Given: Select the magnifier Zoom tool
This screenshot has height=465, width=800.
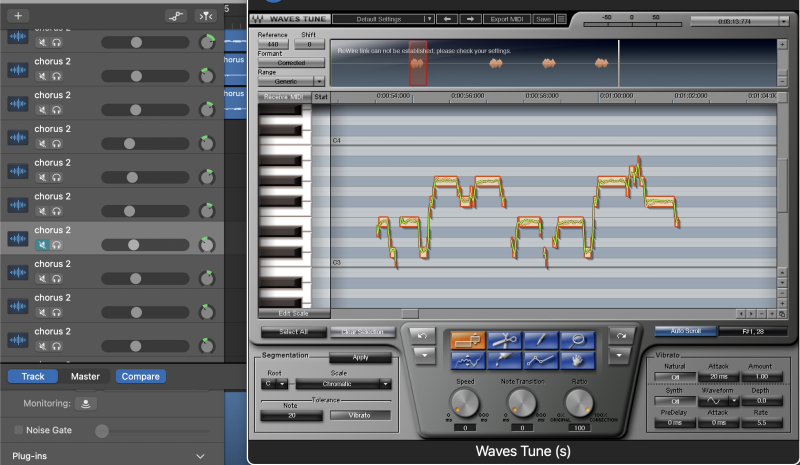Looking at the screenshot, I should click(x=577, y=340).
